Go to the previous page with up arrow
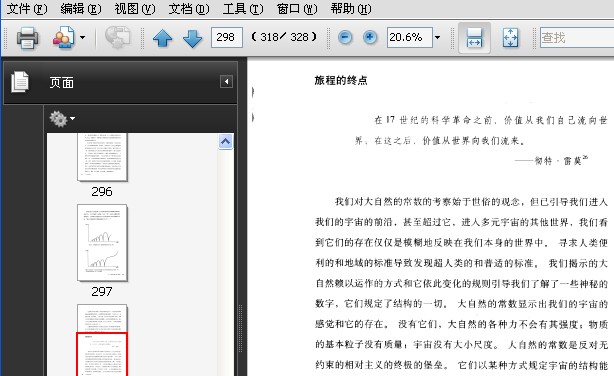 [163, 38]
